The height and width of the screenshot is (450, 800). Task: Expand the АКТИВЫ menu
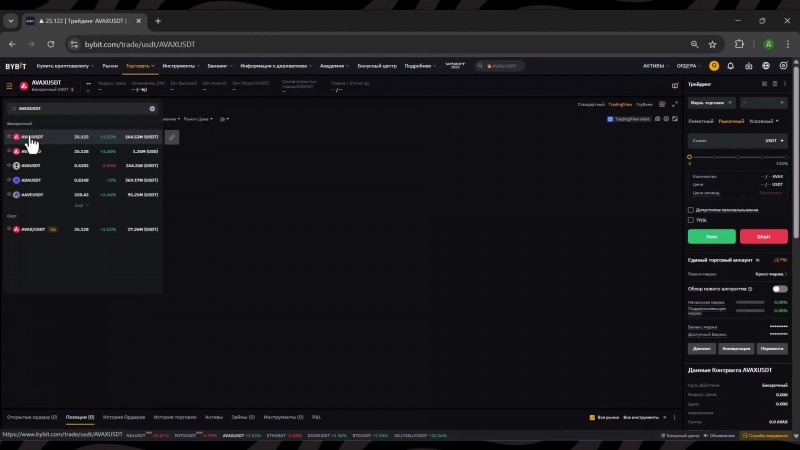[x=656, y=66]
